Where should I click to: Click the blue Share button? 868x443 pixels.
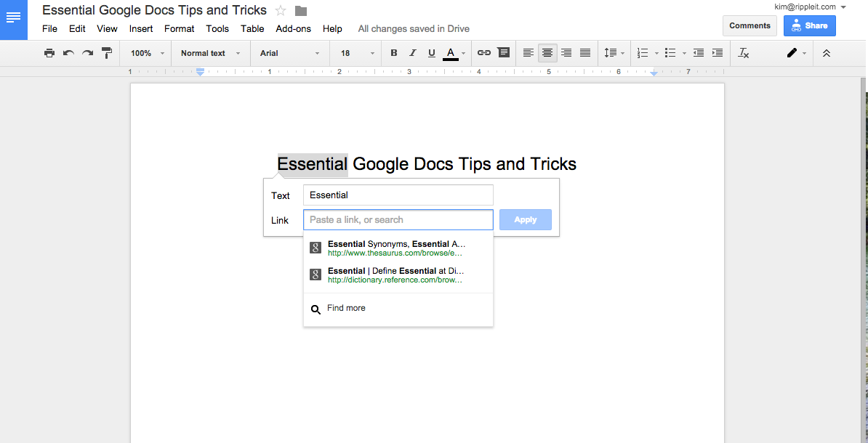click(x=809, y=25)
